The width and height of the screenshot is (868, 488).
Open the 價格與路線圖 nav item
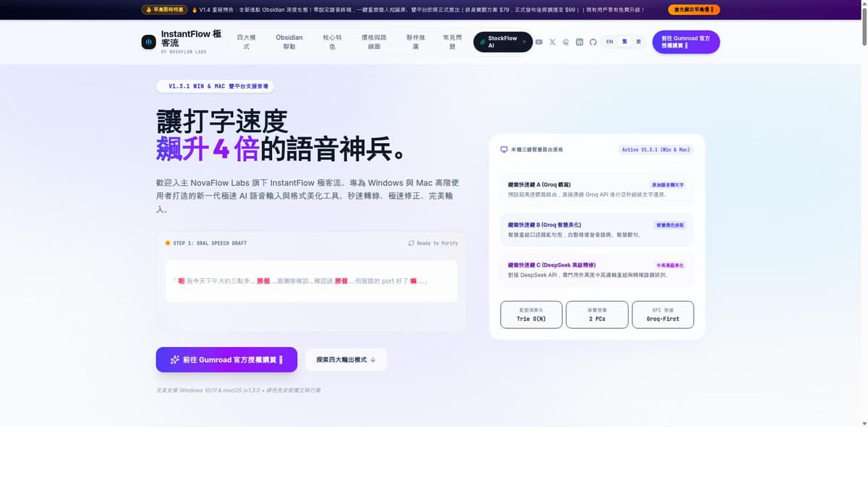point(373,42)
